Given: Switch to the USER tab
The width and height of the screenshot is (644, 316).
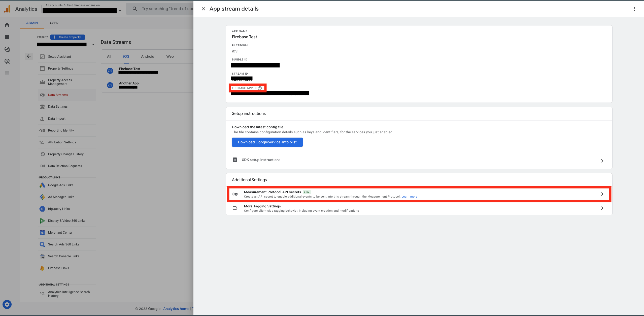Looking at the screenshot, I should pos(54,23).
